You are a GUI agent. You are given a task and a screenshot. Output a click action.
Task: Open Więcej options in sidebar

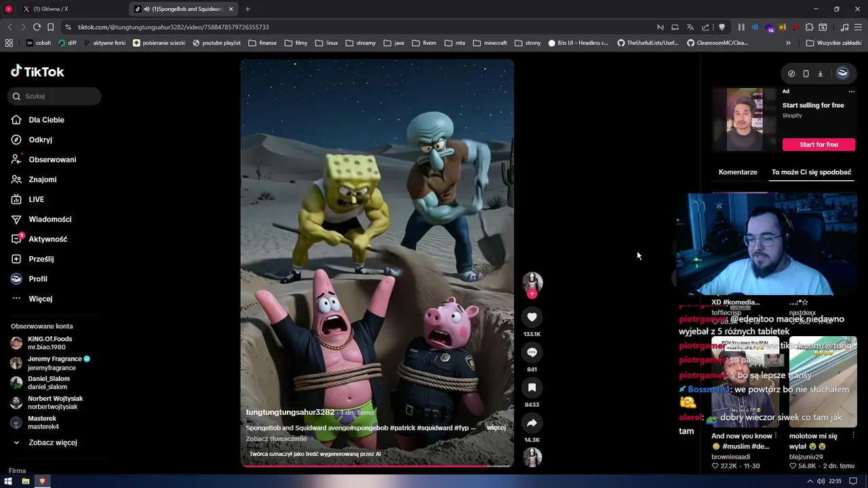coord(40,299)
